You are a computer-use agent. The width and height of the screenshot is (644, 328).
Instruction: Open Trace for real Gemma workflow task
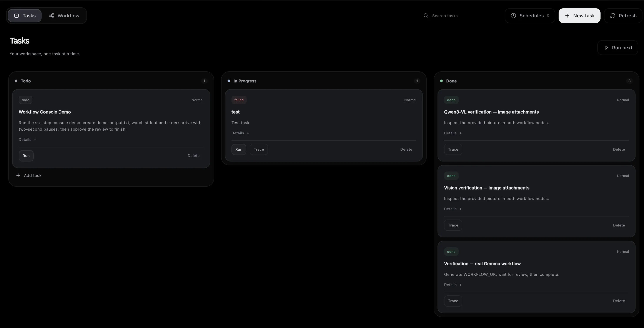(x=453, y=301)
